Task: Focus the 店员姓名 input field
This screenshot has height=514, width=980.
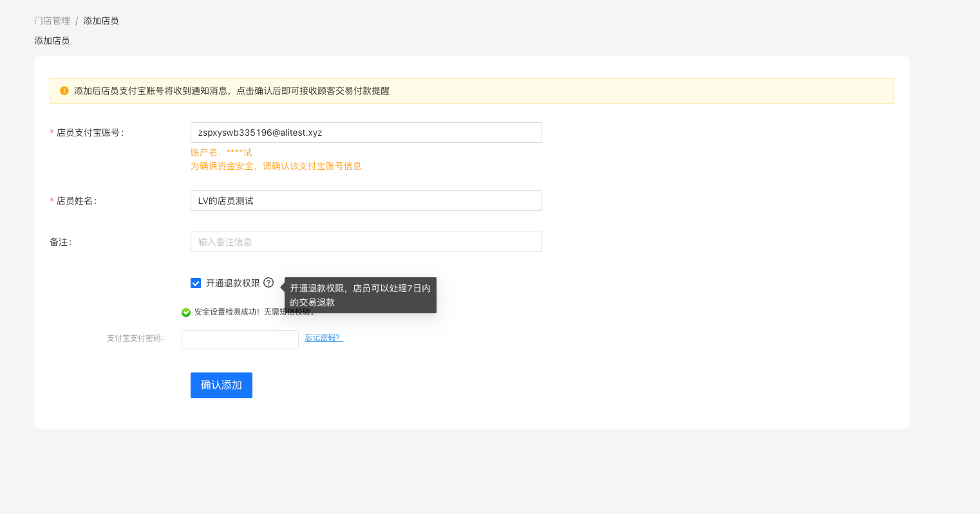Action: 366,201
